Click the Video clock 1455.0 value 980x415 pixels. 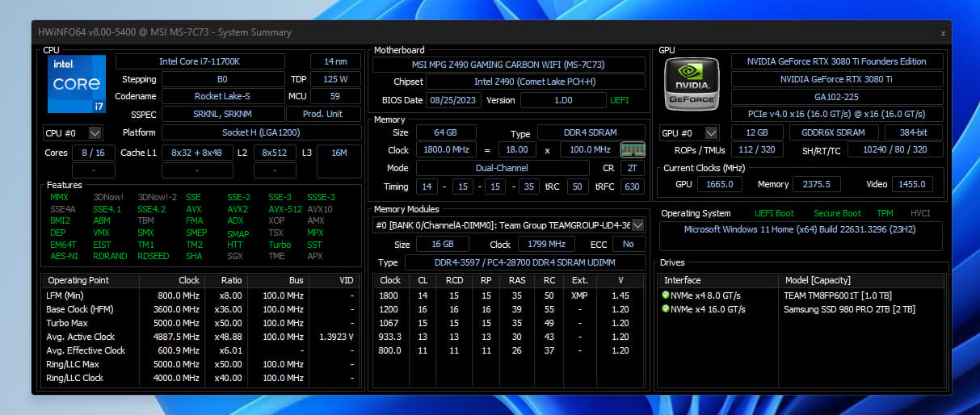(x=912, y=184)
